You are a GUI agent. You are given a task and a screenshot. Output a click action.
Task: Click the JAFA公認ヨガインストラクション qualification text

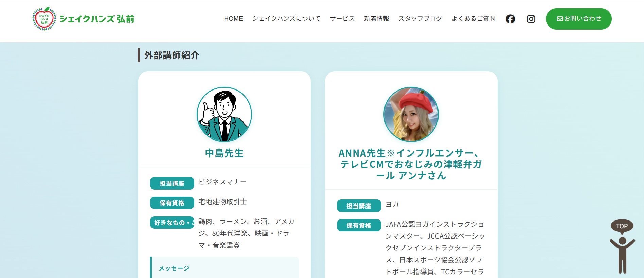tap(435, 248)
